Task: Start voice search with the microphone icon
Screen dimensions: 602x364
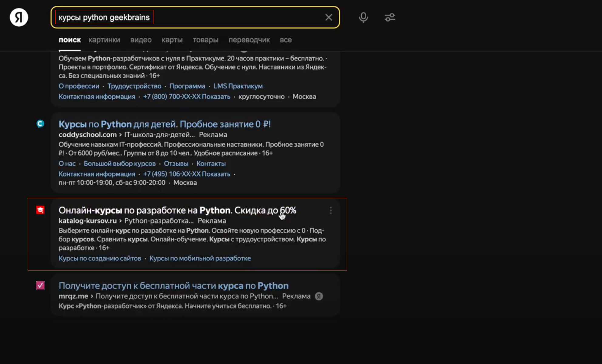Action: pos(363,17)
